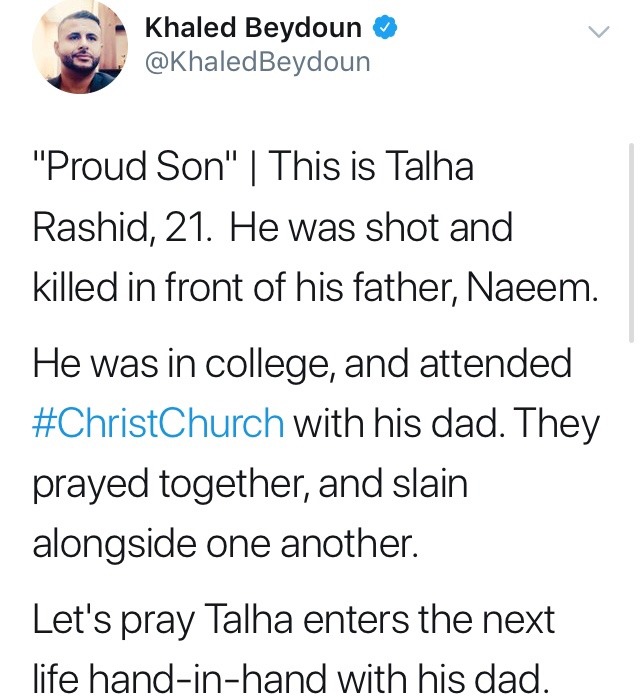Viewport: 640px width, 697px height.
Task: Open Khaled Beydoun's profile picture
Action: (x=80, y=46)
